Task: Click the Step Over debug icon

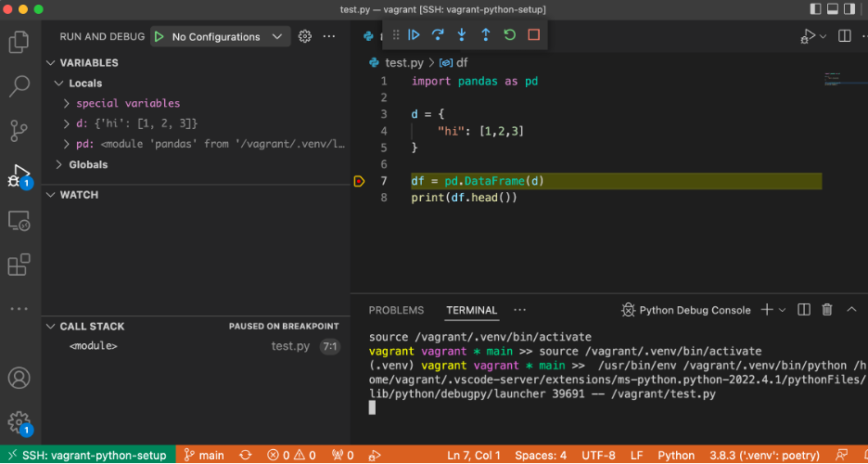Action: point(438,35)
